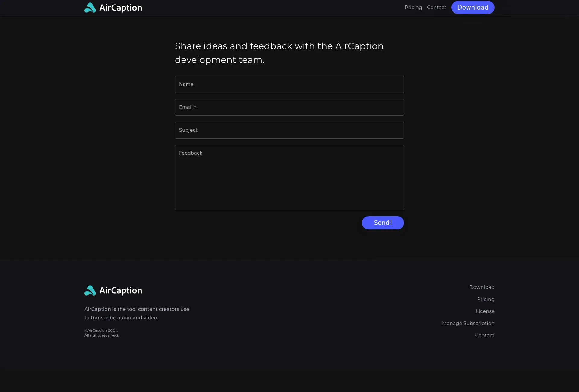Open the Manage Subscription footer link
The width and height of the screenshot is (579, 392).
click(468, 323)
